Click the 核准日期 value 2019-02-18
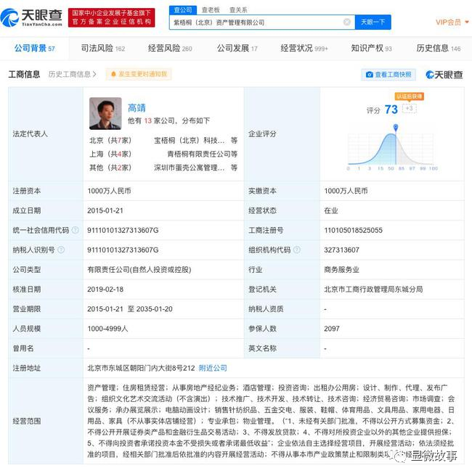472x476 pixels. click(105, 289)
